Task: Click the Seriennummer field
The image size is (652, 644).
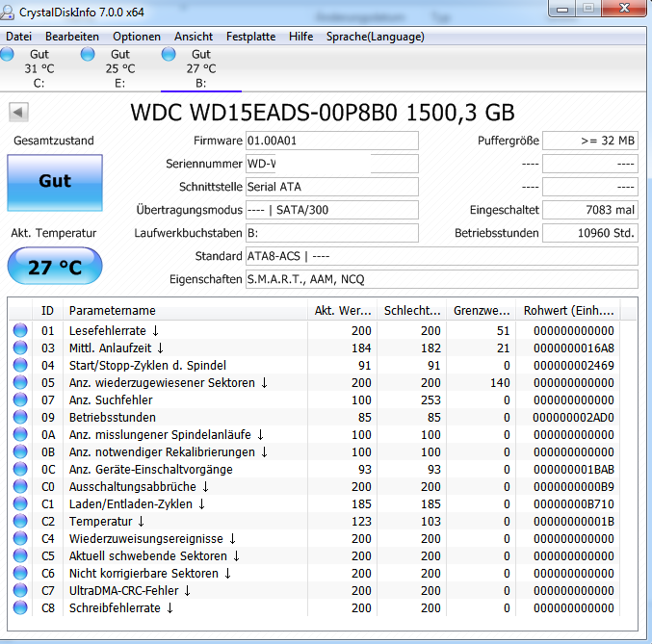Action: tap(332, 164)
